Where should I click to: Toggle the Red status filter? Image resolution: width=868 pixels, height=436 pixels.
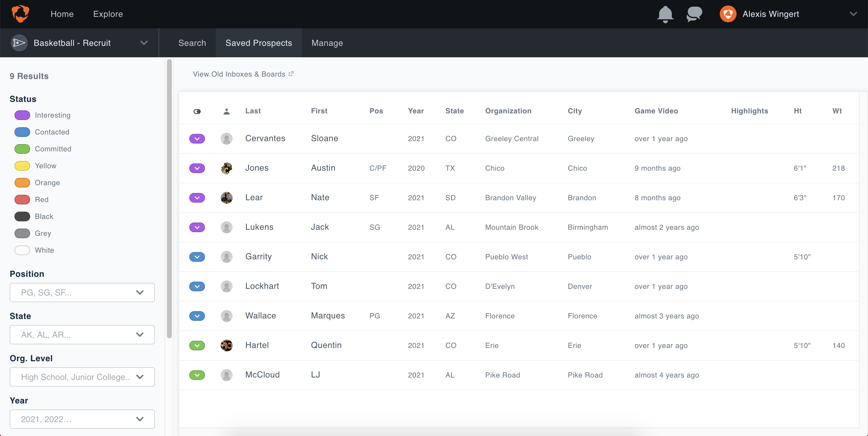click(22, 199)
